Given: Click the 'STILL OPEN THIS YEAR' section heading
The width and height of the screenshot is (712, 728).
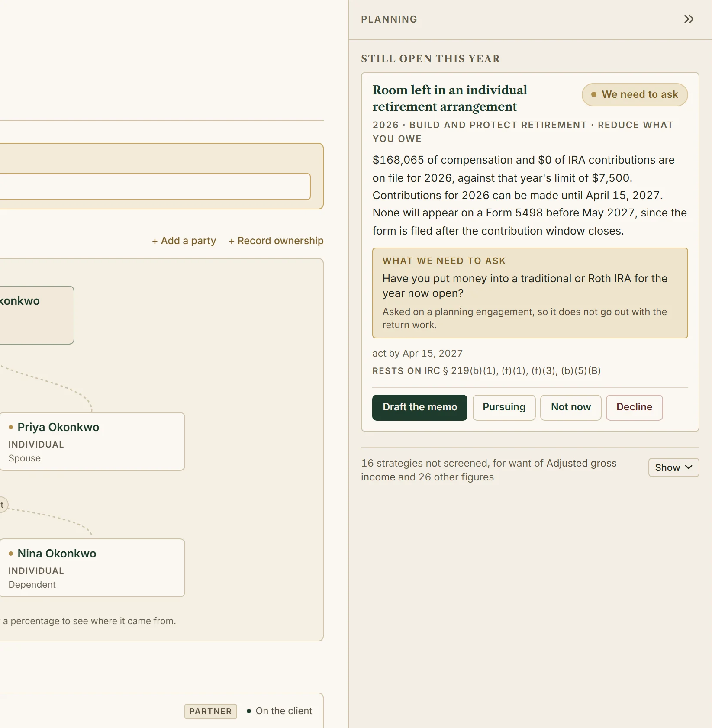Looking at the screenshot, I should point(431,59).
